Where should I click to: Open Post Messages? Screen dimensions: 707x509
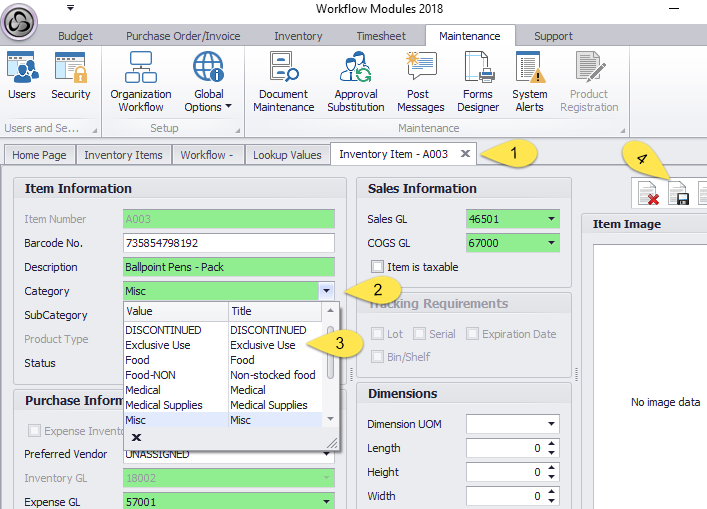click(x=420, y=83)
